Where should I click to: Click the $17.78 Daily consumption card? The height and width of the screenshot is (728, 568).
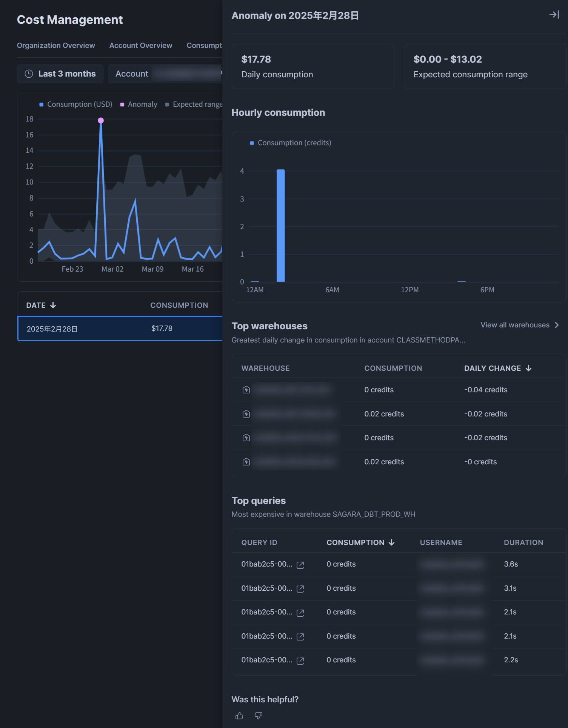(313, 66)
